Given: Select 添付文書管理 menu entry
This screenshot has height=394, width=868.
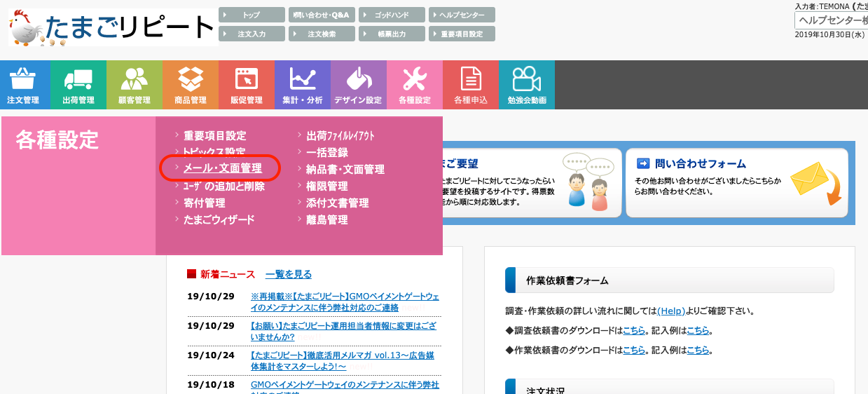Looking at the screenshot, I should pyautogui.click(x=338, y=203).
